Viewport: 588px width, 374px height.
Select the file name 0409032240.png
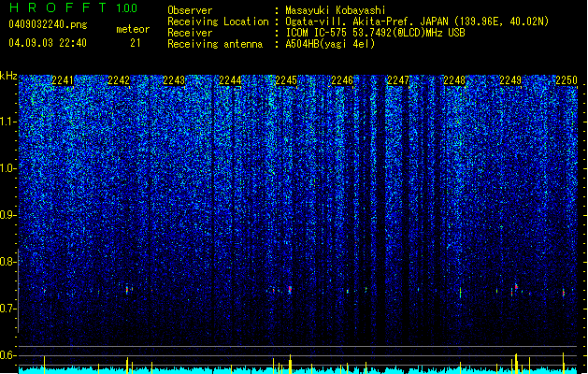pyautogui.click(x=48, y=24)
